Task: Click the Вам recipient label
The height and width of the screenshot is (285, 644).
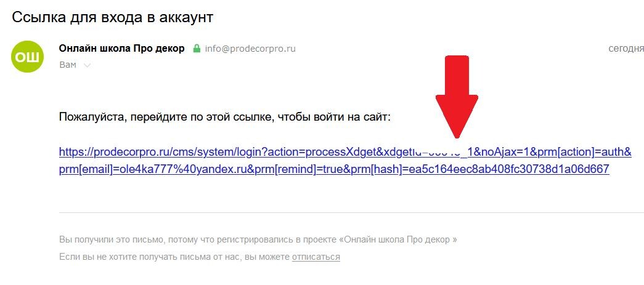Action: (67, 65)
